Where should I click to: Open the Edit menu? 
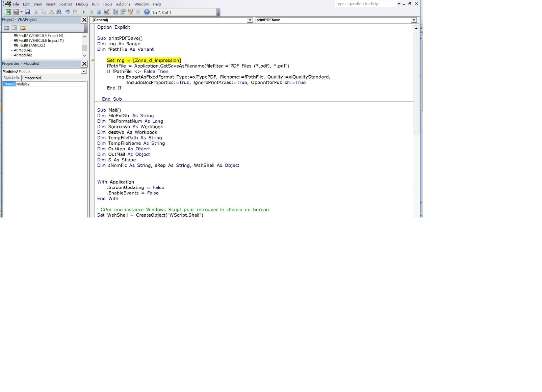click(26, 4)
